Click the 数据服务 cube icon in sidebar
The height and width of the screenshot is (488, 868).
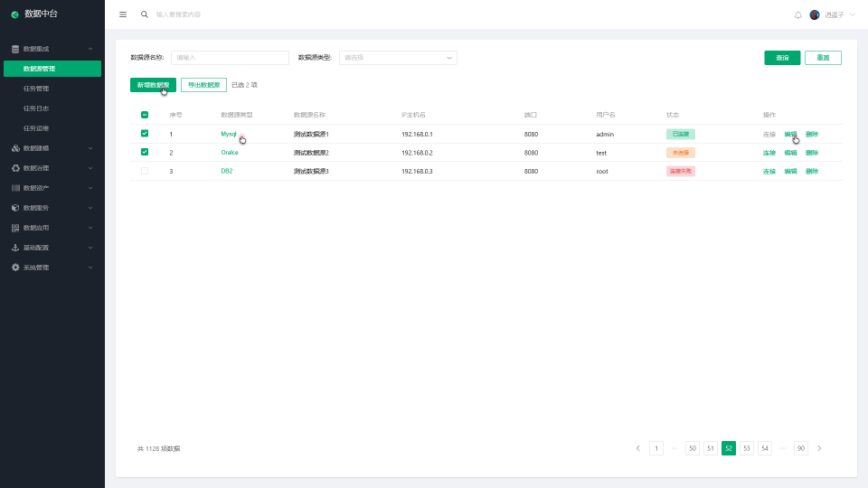click(15, 208)
